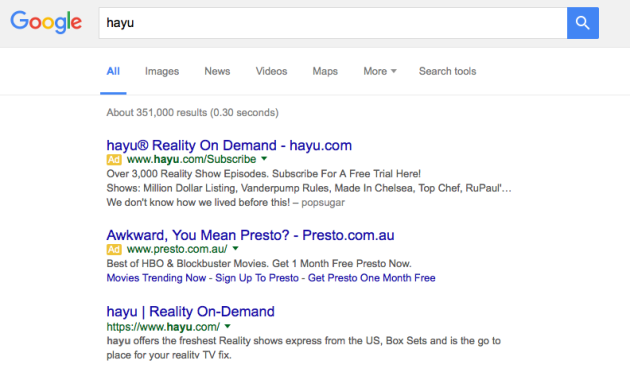This screenshot has width=630, height=376.
Task: Expand arrow beside https://www.hayu.com/
Action: (x=227, y=326)
